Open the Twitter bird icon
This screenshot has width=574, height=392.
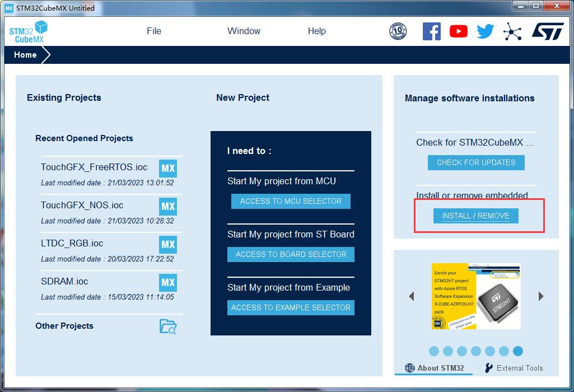coord(485,31)
